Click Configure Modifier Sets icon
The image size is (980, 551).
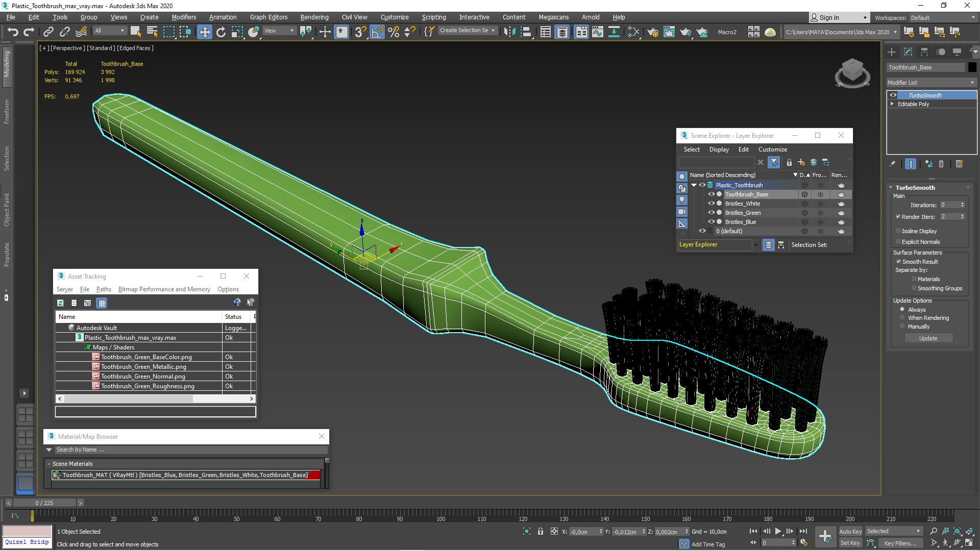click(x=959, y=164)
